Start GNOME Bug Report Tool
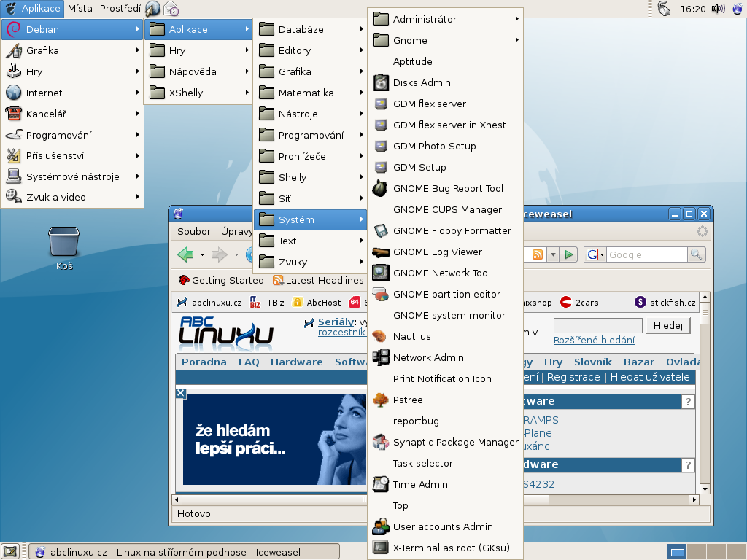Viewport: 747px width, 560px height. tap(445, 189)
